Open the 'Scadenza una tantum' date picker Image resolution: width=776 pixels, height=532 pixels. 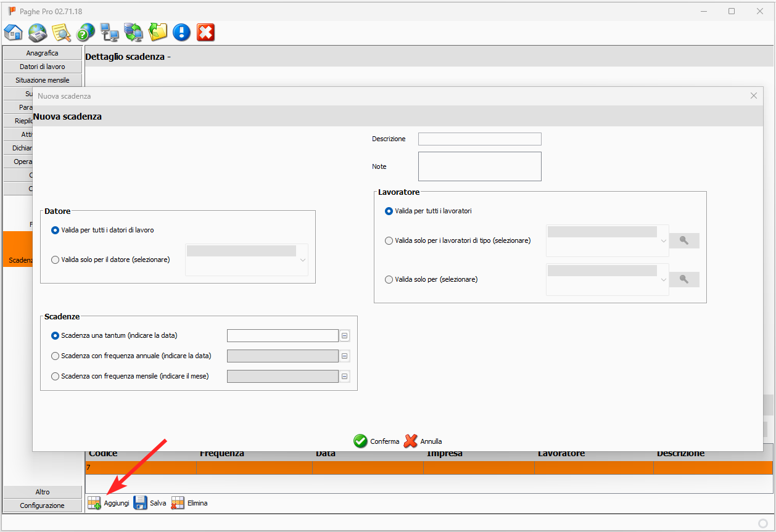click(x=345, y=335)
